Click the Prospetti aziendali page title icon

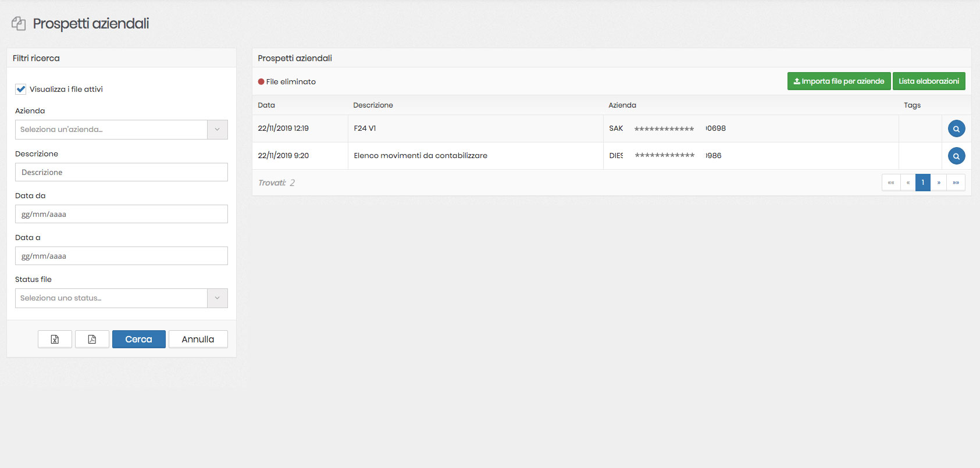(x=19, y=24)
